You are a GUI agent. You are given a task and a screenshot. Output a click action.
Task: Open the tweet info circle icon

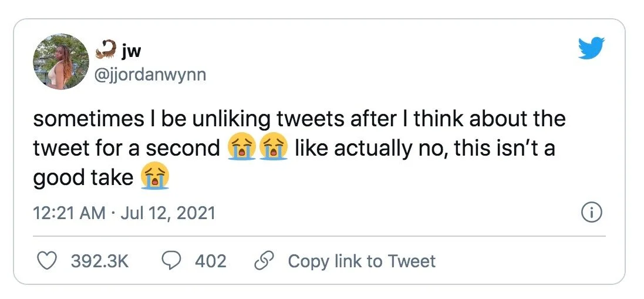coord(591,213)
